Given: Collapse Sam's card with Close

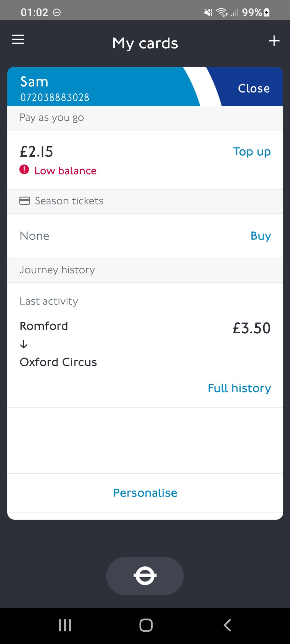Looking at the screenshot, I should (254, 88).
